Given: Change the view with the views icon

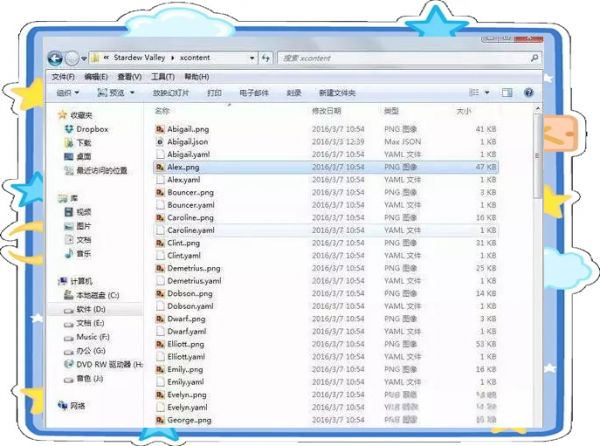Looking at the screenshot, I should (x=474, y=93).
